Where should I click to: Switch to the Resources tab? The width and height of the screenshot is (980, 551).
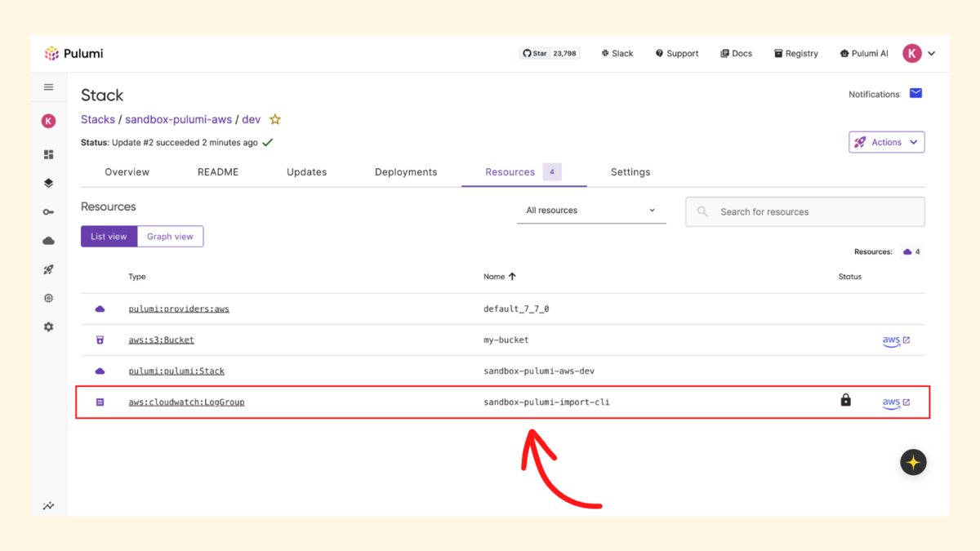point(523,172)
